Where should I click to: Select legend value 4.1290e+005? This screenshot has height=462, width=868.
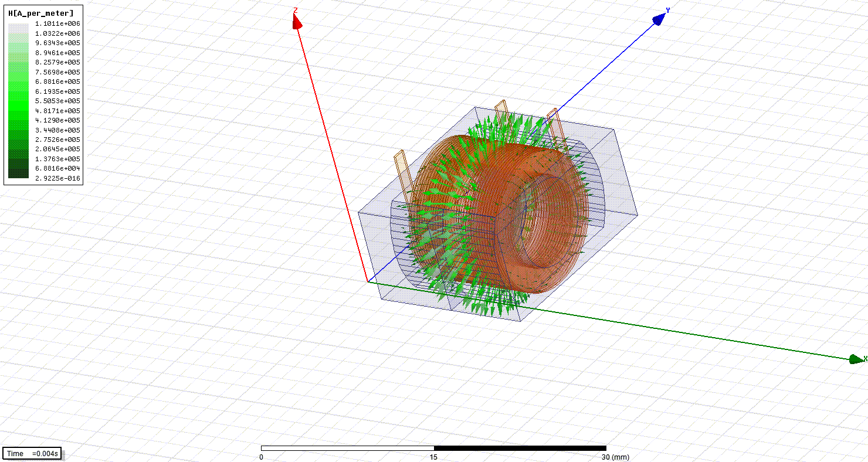(57, 120)
